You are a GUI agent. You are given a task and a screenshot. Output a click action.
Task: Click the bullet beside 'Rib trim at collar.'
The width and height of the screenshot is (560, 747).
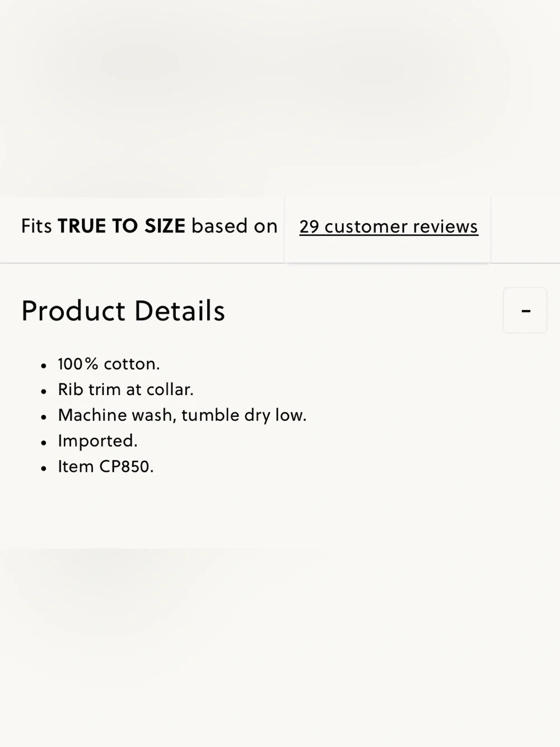44,392
